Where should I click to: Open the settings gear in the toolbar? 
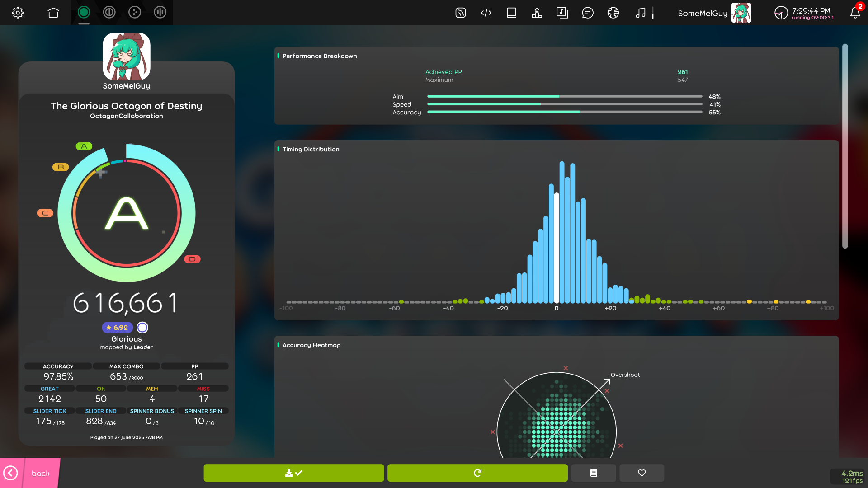[18, 13]
